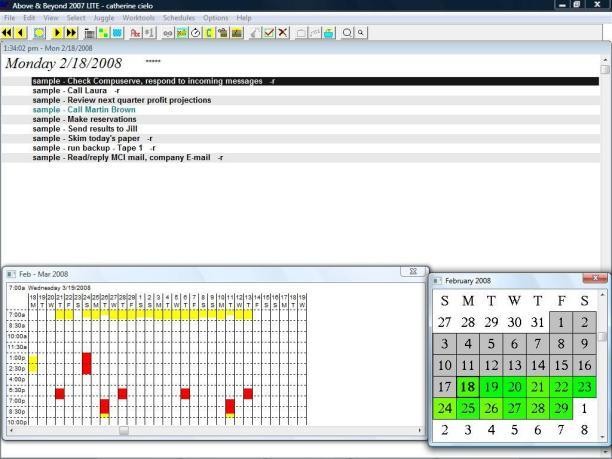The width and height of the screenshot is (612, 459).
Task: Open the Schedules menu
Action: (179, 18)
